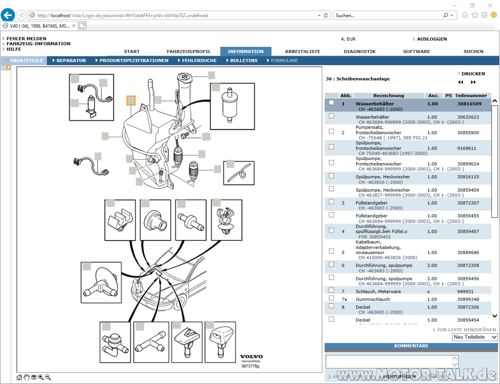Click the previous page double arrow under Drucken
This screenshot has width=500, height=384.
coord(461,82)
